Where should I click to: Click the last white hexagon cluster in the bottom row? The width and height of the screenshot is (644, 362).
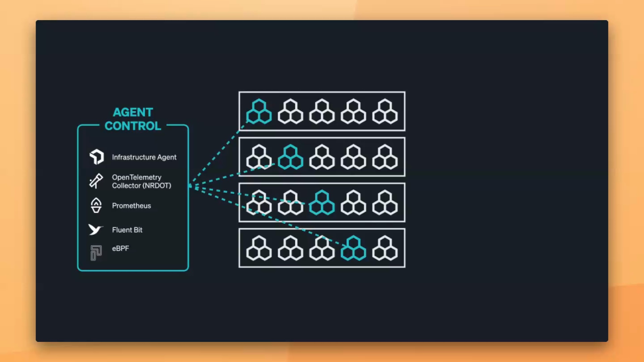click(x=385, y=248)
